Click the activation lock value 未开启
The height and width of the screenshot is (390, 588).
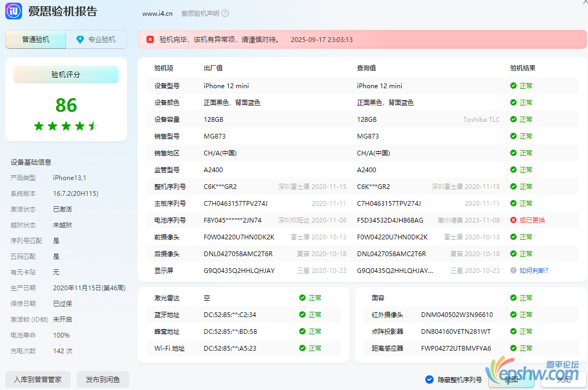pos(62,320)
